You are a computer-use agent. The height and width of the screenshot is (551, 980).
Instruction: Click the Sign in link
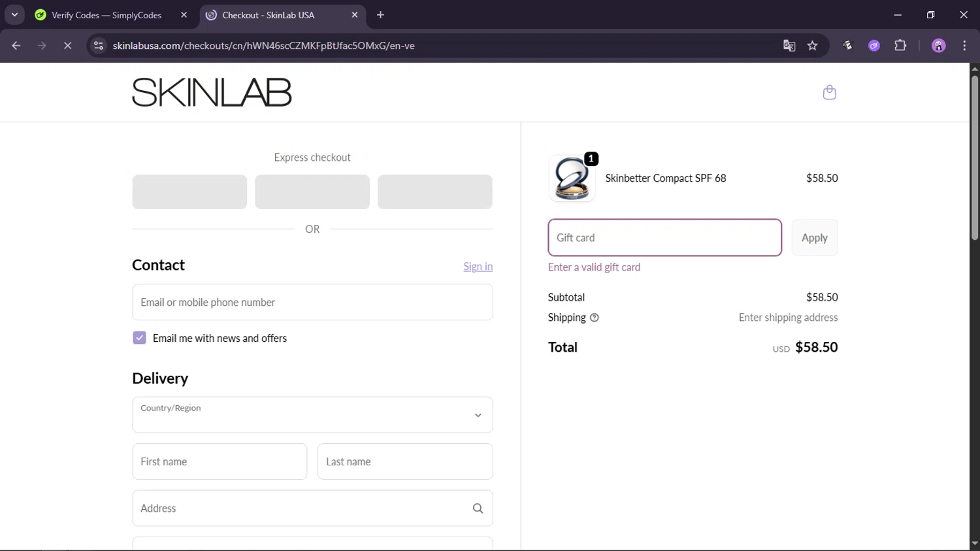[x=478, y=267]
